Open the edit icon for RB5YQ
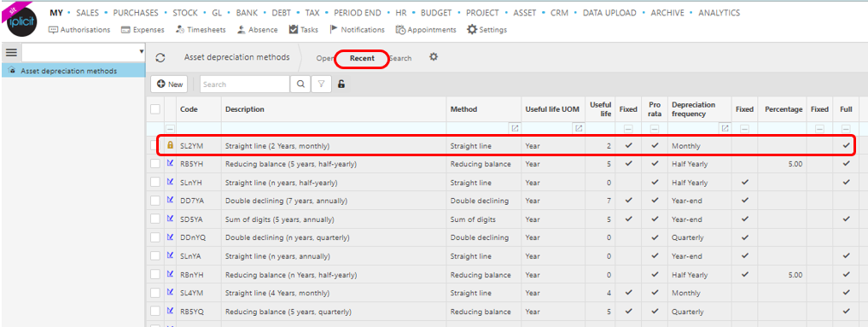The height and width of the screenshot is (327, 868). coord(171,311)
